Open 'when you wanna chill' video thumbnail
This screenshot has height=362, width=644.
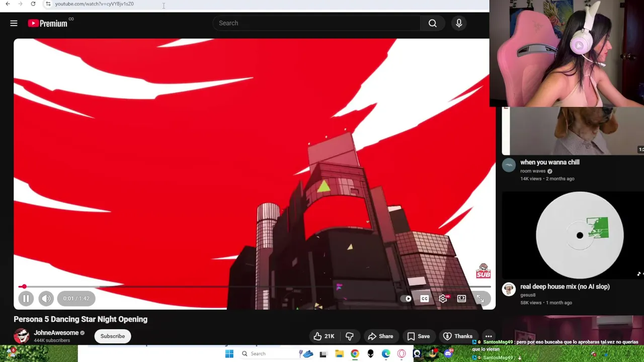[573, 131]
